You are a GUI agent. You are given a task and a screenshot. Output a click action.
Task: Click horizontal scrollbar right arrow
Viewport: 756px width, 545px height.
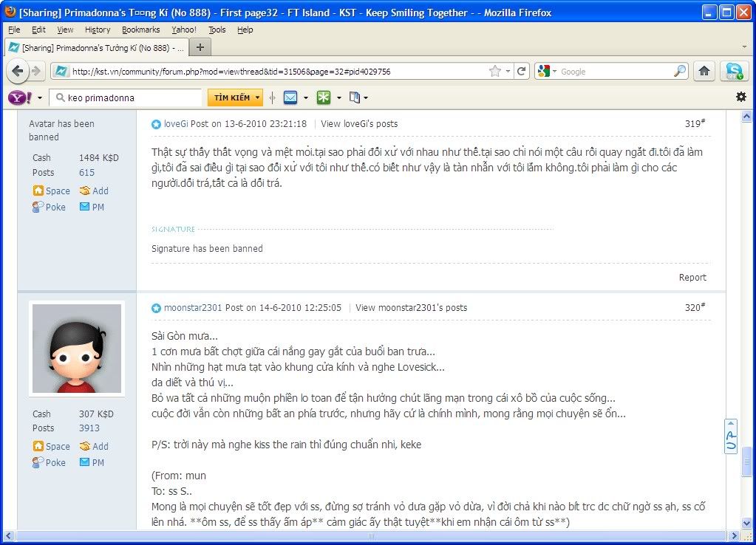pos(734,536)
